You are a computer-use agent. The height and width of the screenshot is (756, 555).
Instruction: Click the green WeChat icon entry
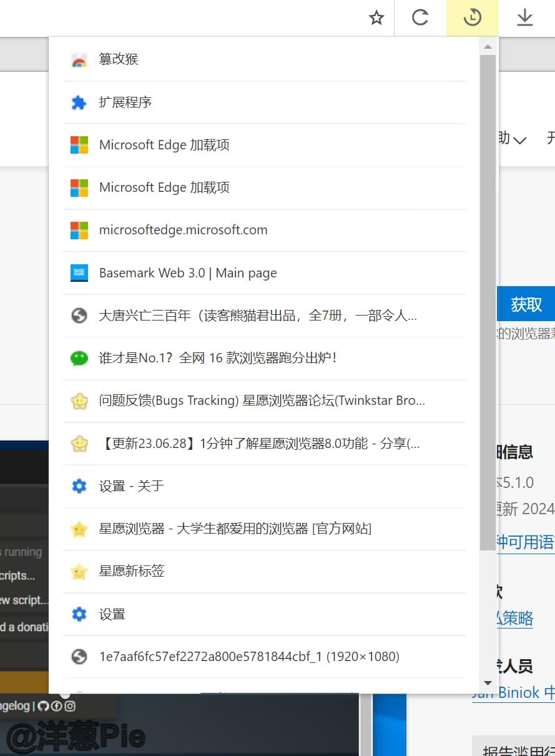[x=79, y=358]
